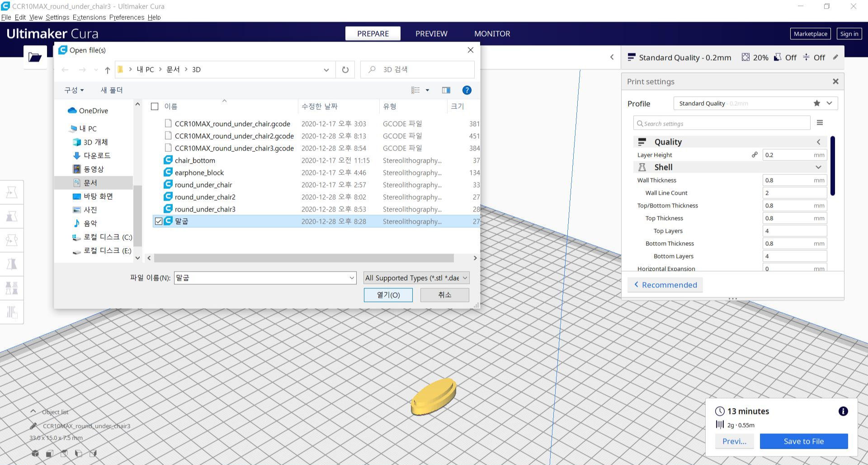Click the star icon in Profile box

tap(816, 103)
